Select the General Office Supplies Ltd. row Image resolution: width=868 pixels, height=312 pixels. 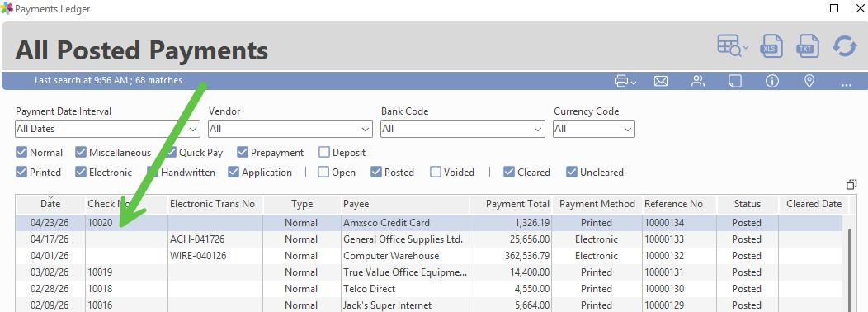pyautogui.click(x=429, y=239)
